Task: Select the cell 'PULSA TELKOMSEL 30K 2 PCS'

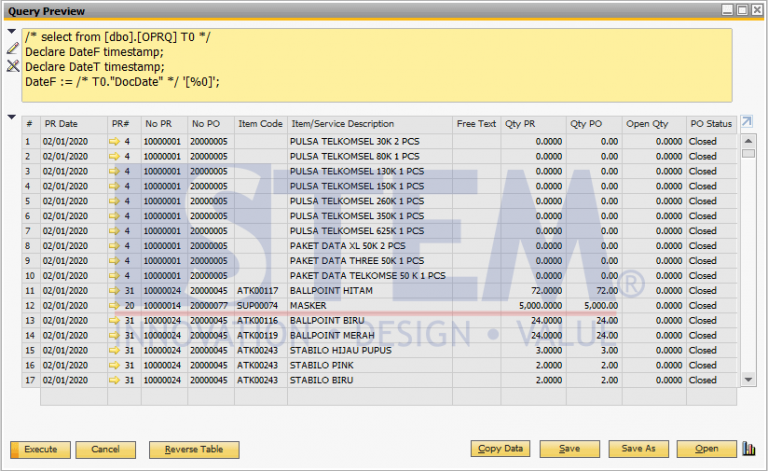Action: [x=370, y=141]
